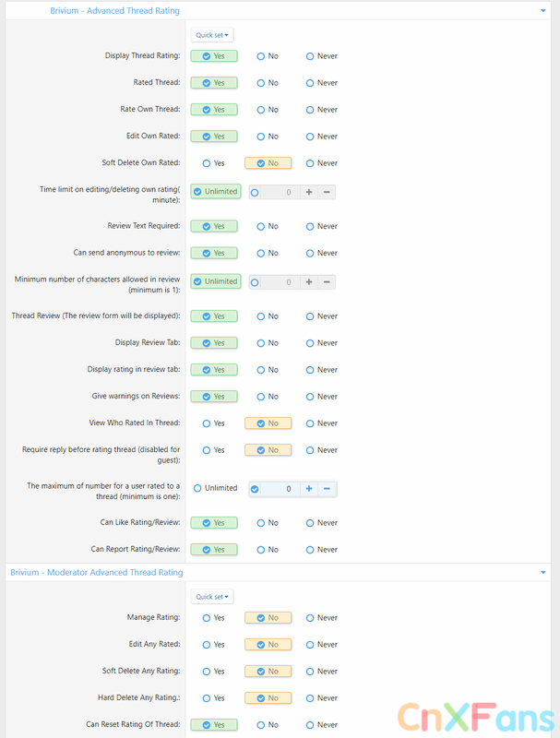Click Brivium - Advanced Thread Rating header
Viewport: 560px width, 738px height.
pos(114,11)
